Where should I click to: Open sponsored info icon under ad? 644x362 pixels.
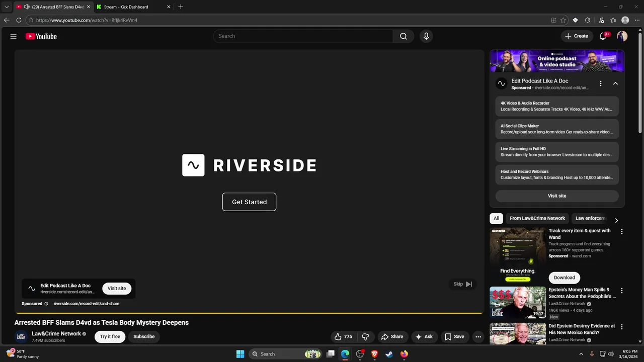(x=46, y=304)
